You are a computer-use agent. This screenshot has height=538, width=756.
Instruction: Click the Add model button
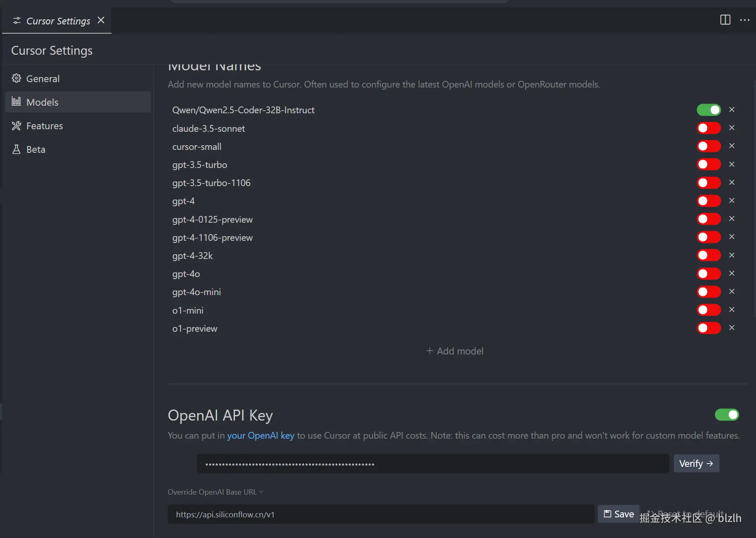(455, 351)
